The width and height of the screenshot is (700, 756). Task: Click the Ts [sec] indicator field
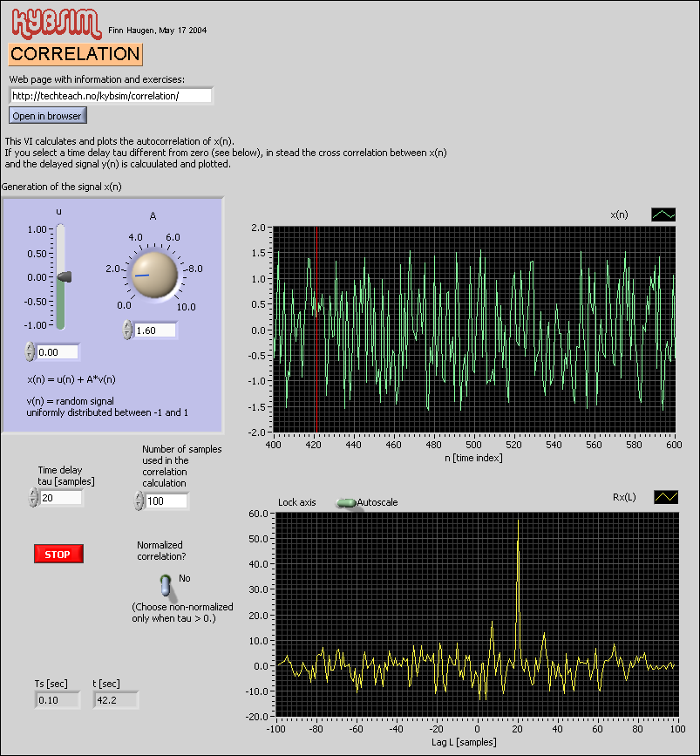58,699
